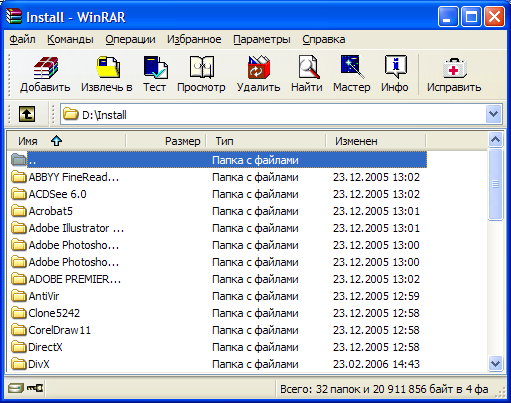Click the key password icon in status bar

pyautogui.click(x=35, y=388)
